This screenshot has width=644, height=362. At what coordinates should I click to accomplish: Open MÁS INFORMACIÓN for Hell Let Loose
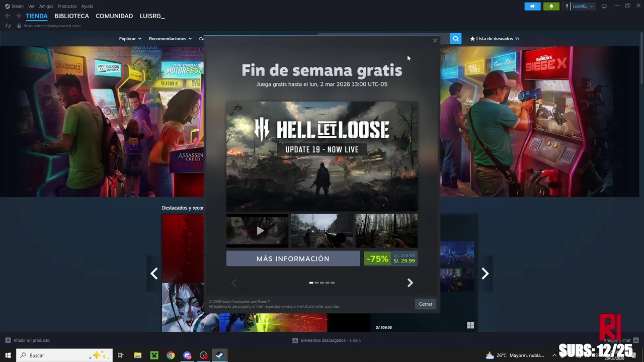[293, 258]
